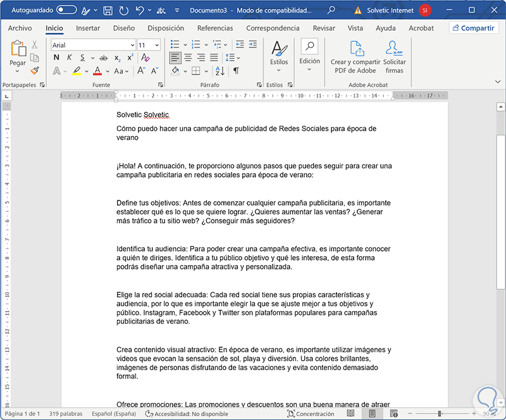The width and height of the screenshot is (506, 420).
Task: Switch to the Insertar tab
Action: 88,28
